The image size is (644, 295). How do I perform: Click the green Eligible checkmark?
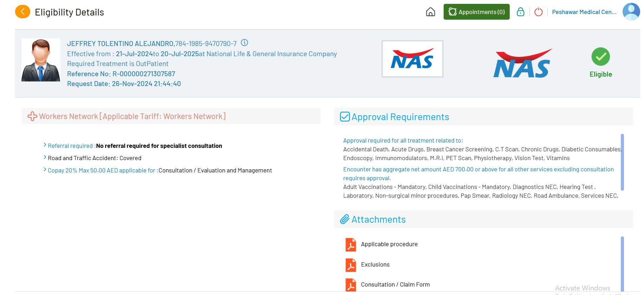point(600,57)
